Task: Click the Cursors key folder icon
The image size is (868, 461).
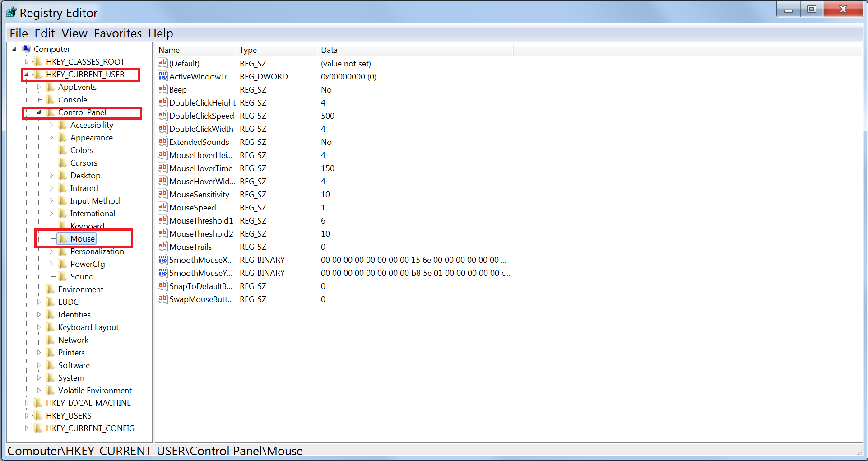Action: pyautogui.click(x=62, y=163)
